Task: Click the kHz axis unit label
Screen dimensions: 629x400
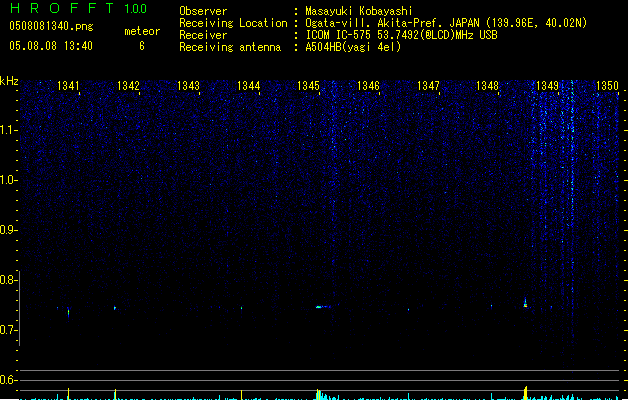Action: (x=9, y=81)
